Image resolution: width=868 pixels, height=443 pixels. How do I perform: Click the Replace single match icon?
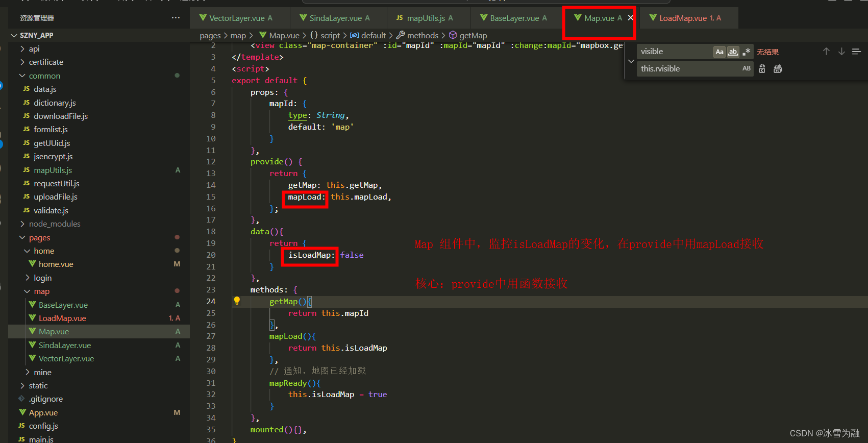point(762,69)
